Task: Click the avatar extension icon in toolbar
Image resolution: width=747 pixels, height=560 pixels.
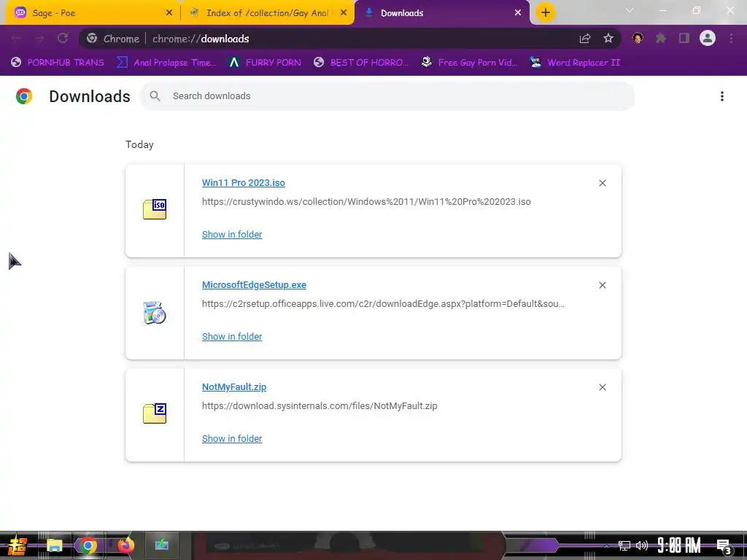Action: click(638, 38)
